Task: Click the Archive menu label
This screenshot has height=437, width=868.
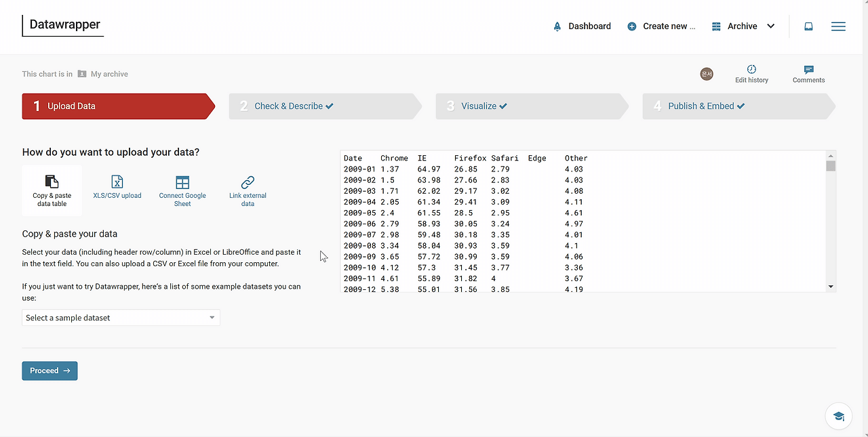Action: 742,26
